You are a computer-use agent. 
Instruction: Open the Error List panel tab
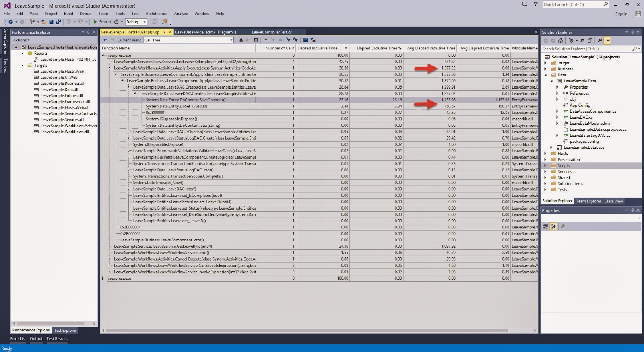[18, 339]
